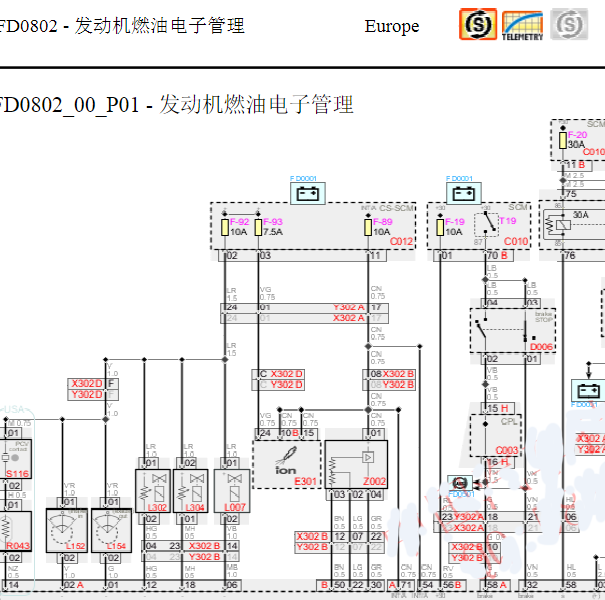
Task: Click pin 70 B under T19 relay
Action: pos(498,255)
